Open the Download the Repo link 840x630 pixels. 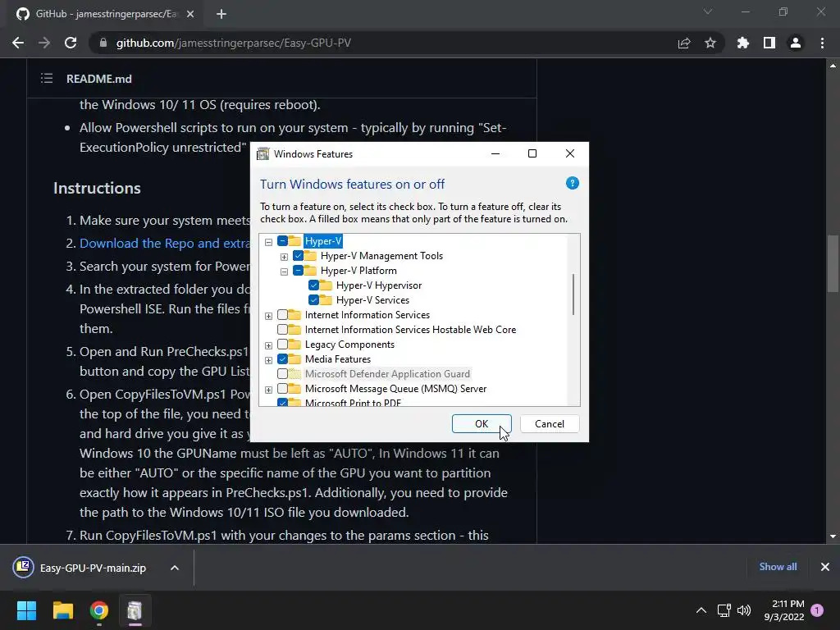pos(165,243)
